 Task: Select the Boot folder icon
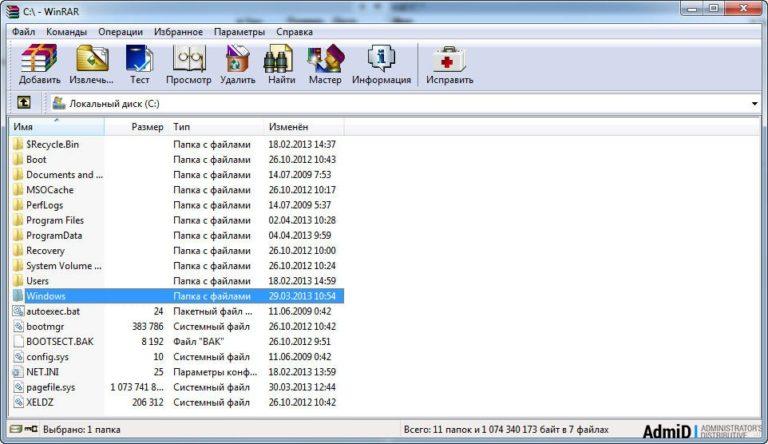(18, 159)
